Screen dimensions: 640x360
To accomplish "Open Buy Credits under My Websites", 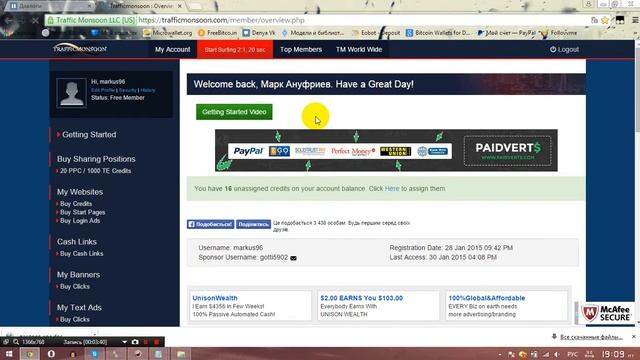I will tap(76, 204).
